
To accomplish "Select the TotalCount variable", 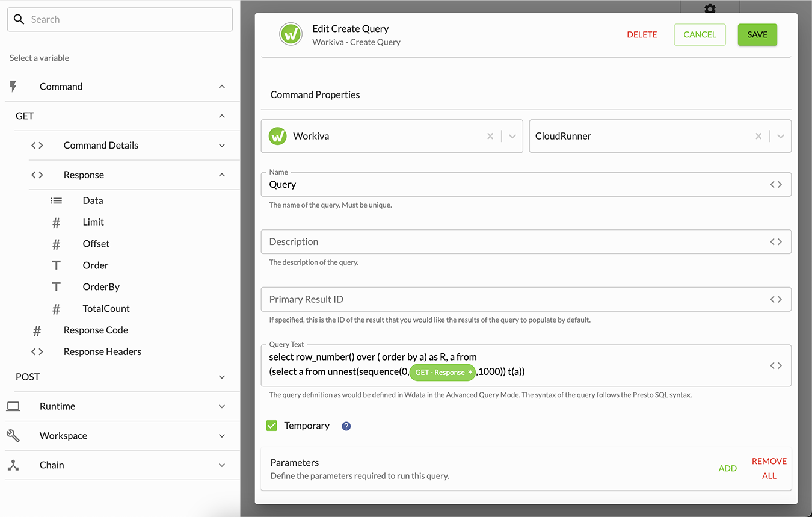I will (106, 309).
